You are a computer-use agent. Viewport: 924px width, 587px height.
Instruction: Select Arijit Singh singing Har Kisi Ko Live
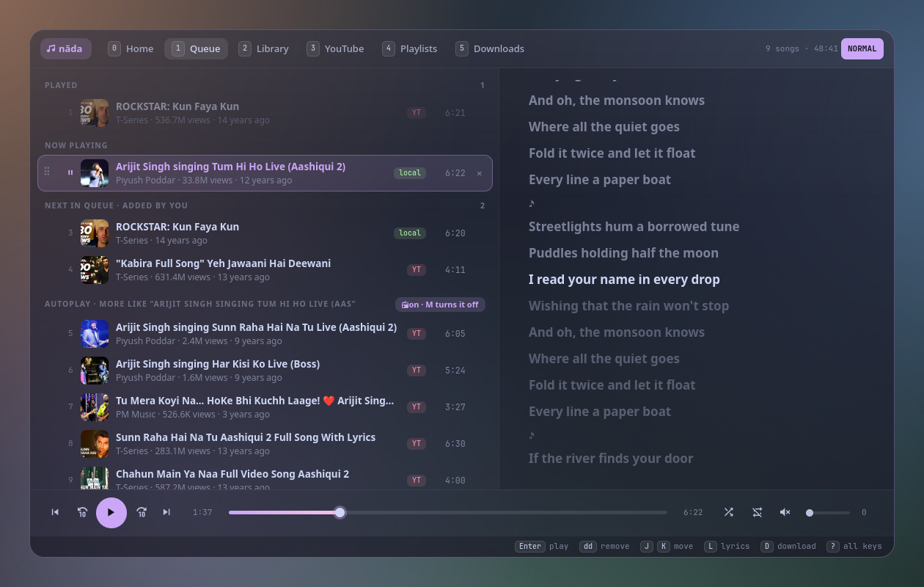tap(265, 371)
